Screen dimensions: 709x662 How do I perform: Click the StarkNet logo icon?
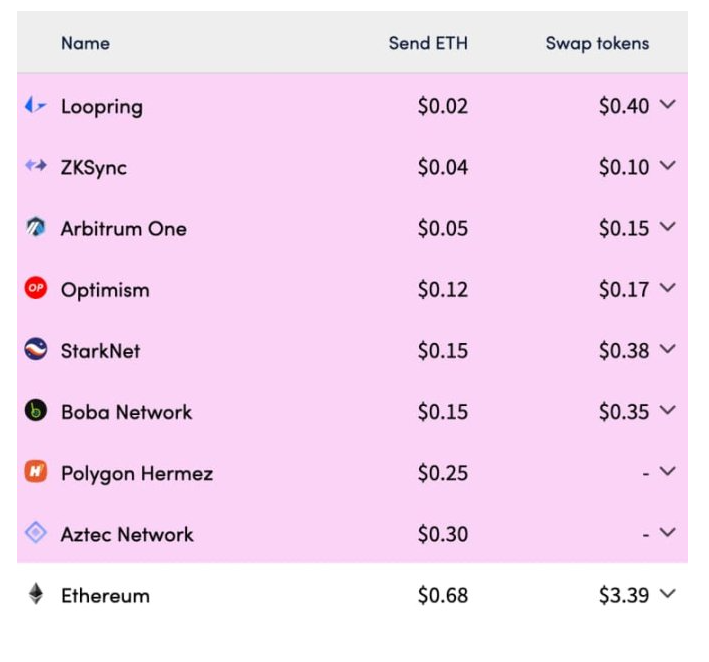click(x=36, y=349)
